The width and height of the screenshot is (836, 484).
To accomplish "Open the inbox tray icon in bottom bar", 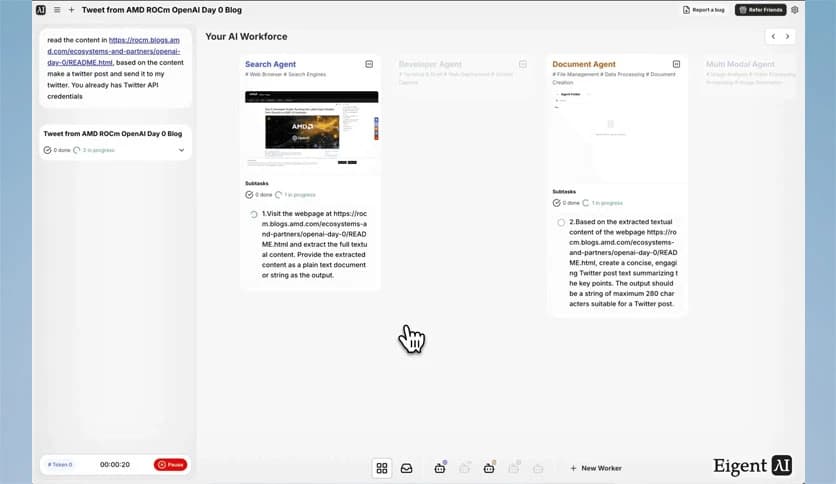I will (x=406, y=468).
